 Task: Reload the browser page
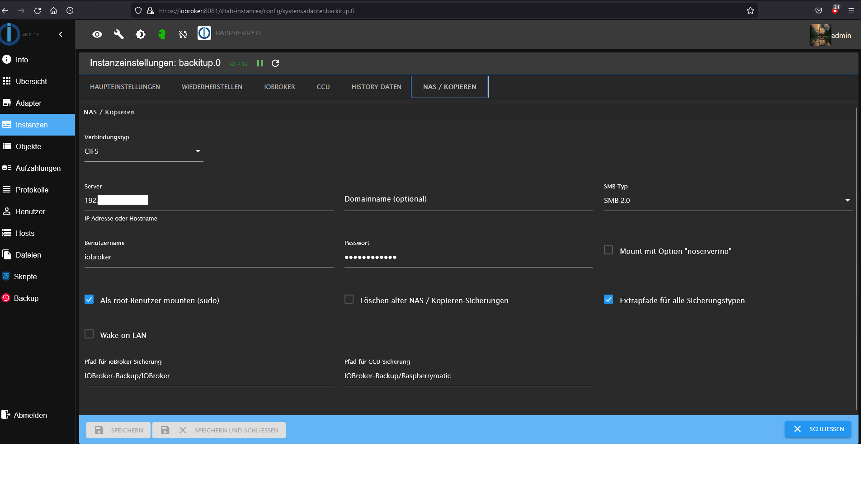(38, 10)
